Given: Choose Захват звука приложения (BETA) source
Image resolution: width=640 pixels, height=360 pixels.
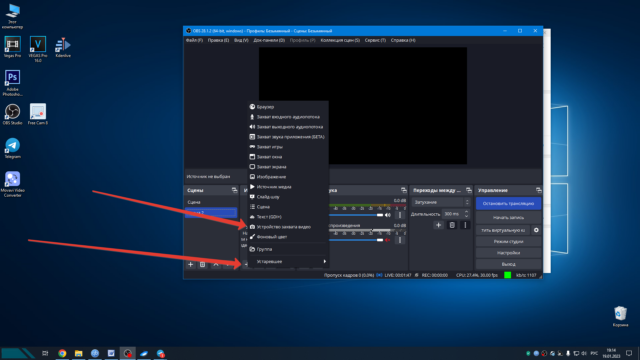Looking at the screenshot, I should click(x=288, y=137).
